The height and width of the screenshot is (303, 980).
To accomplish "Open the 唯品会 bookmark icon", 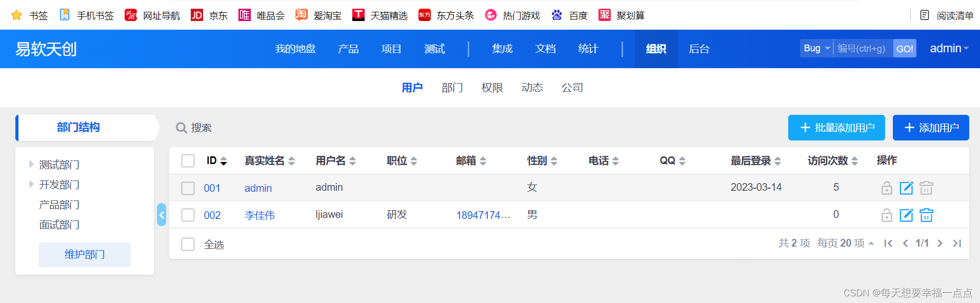I will coord(245,15).
